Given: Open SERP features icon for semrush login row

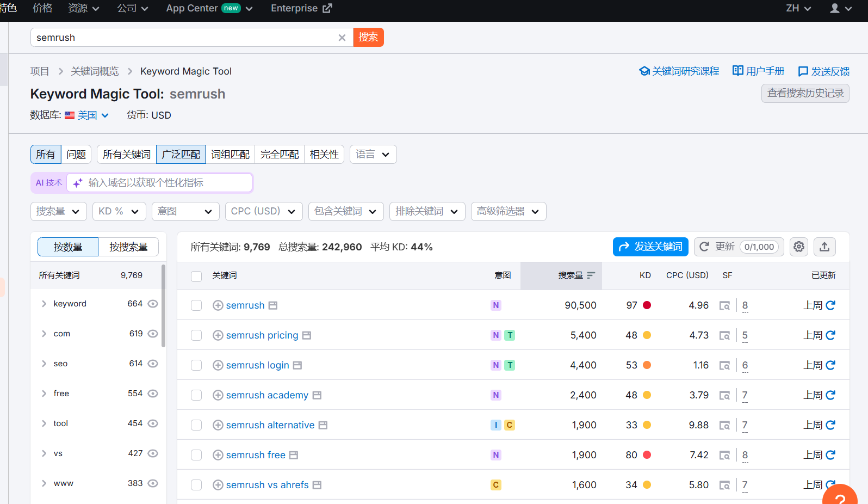Looking at the screenshot, I should click(x=724, y=365).
